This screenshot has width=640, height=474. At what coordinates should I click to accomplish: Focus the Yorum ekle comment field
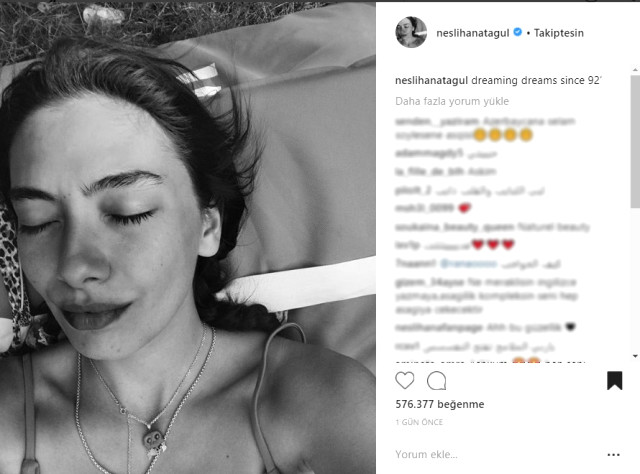[498, 454]
